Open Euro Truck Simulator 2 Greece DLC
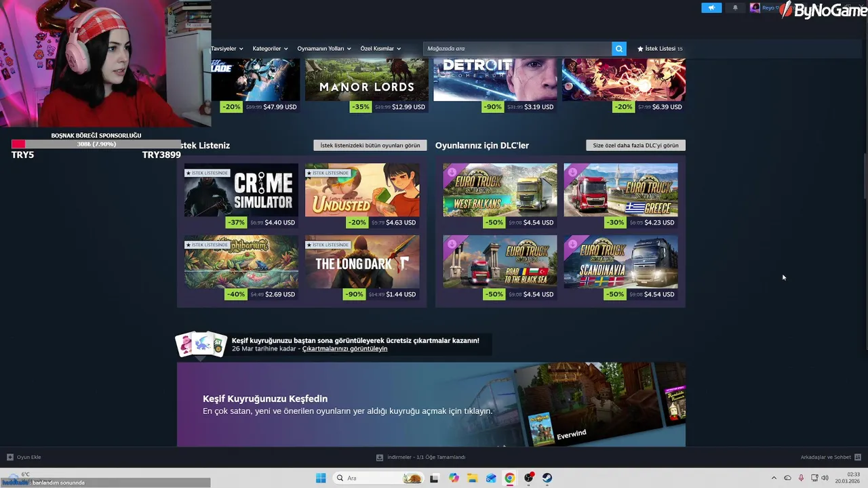Viewport: 868px width, 488px height. tap(620, 190)
